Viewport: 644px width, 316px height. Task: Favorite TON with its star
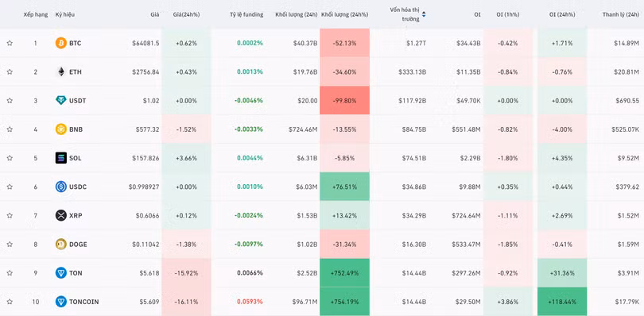click(x=10, y=273)
